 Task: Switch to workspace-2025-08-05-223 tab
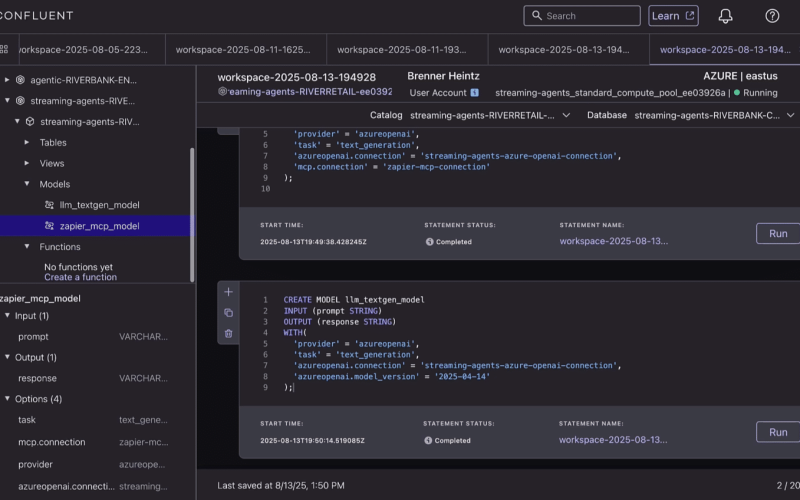[92, 49]
